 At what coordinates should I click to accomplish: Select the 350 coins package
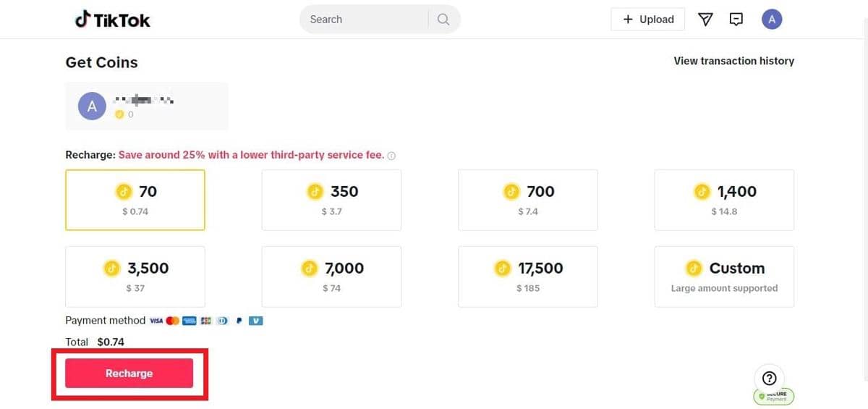[331, 200]
